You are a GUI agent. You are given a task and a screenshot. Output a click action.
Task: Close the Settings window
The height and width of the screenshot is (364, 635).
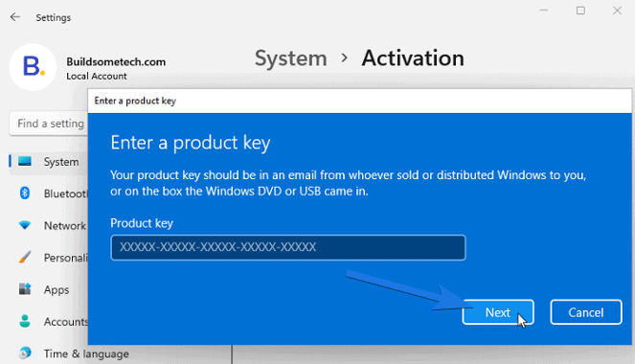[617, 11]
